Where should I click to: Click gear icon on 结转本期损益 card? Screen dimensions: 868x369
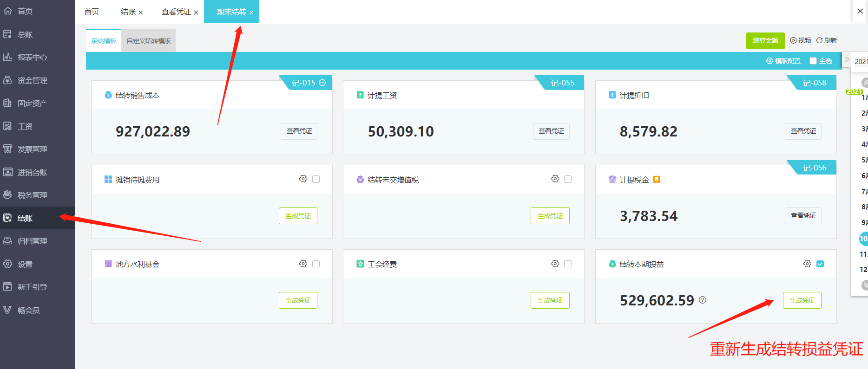click(807, 264)
